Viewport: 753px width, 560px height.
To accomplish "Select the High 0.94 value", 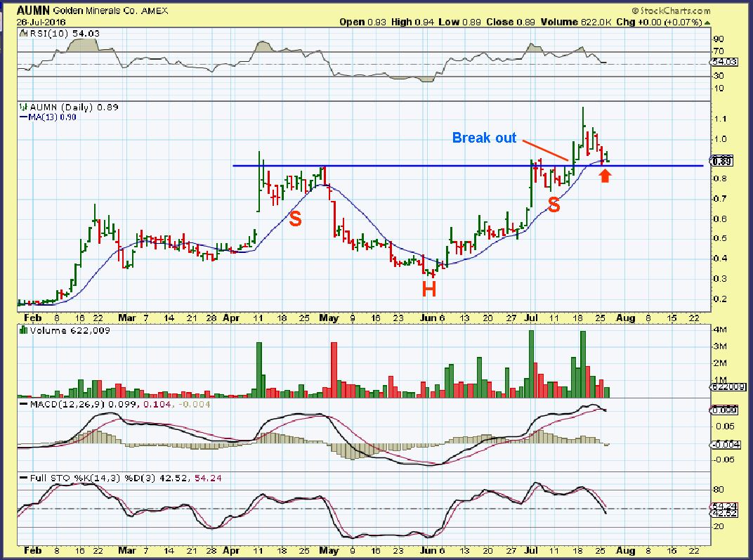I will (412, 22).
